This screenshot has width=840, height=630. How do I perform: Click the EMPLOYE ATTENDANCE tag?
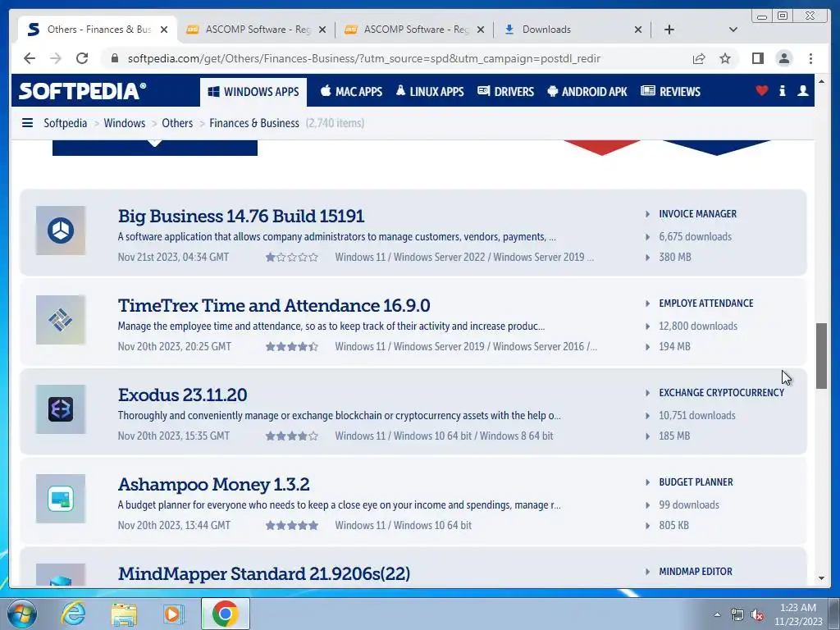(706, 304)
